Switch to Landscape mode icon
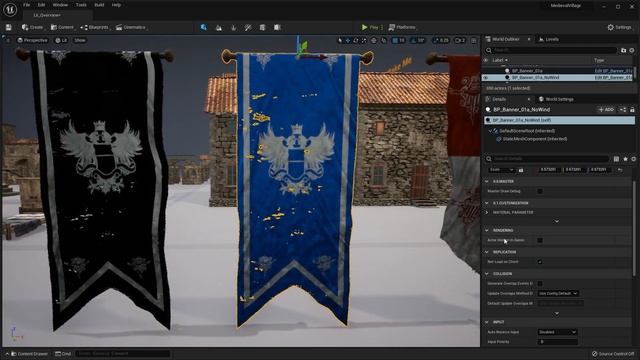Screen dimensions: 640x360 219,27
